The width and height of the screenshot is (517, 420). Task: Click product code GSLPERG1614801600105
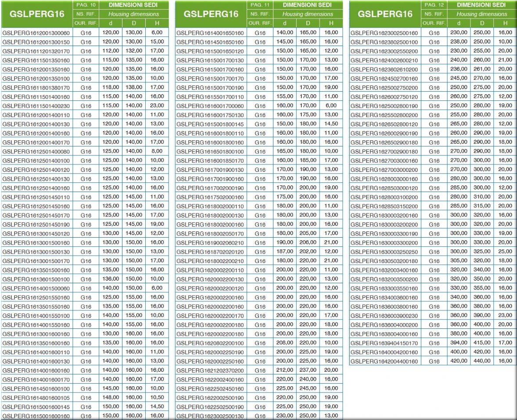tap(36, 398)
